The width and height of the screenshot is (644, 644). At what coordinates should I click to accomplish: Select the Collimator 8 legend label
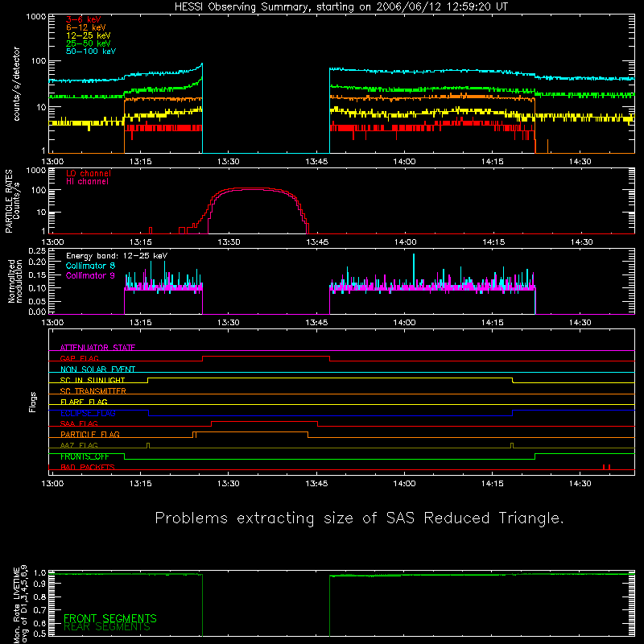90,266
